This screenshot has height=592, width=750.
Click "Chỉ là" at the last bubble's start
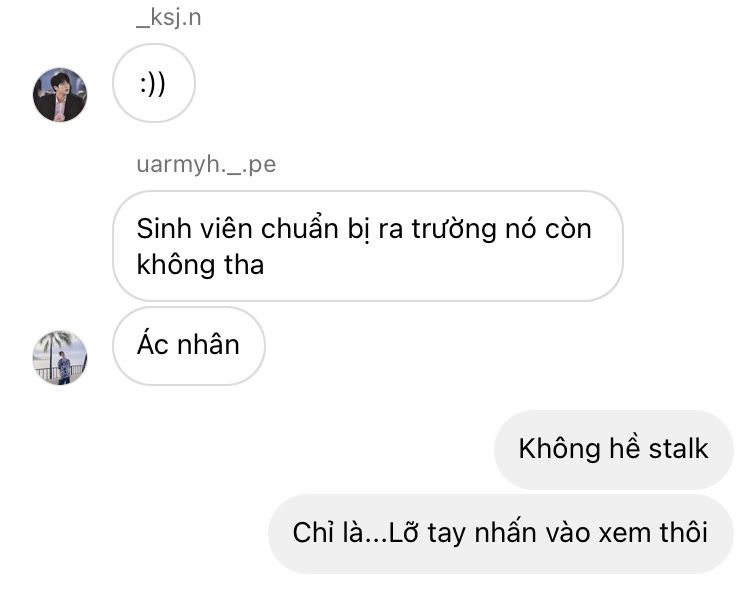[x=328, y=533]
